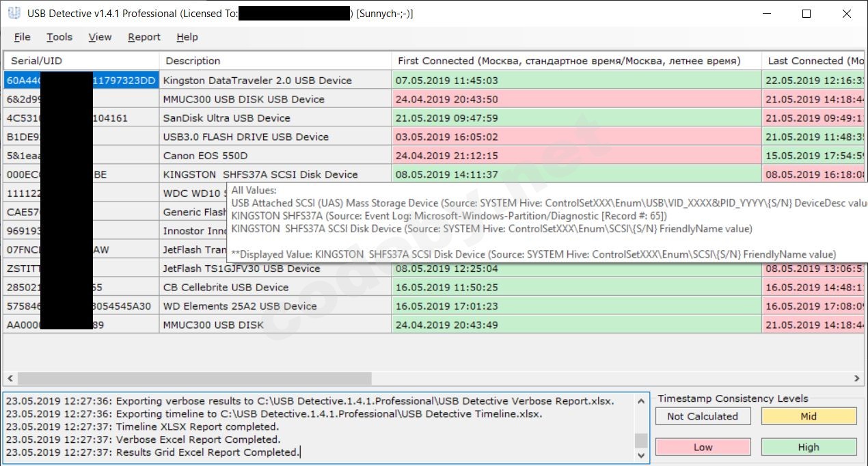
Task: Click first connected 24.04.2019 21:12:15 cell
Action: click(577, 155)
